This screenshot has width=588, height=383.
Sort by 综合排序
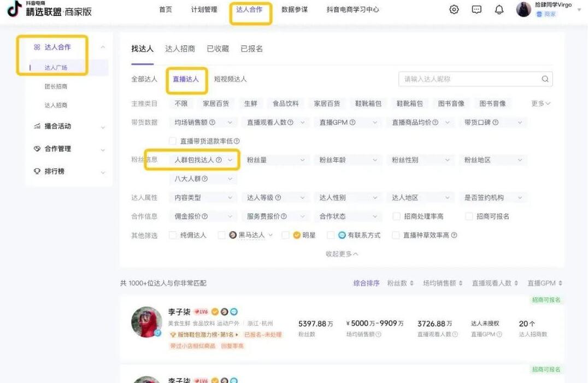click(366, 284)
